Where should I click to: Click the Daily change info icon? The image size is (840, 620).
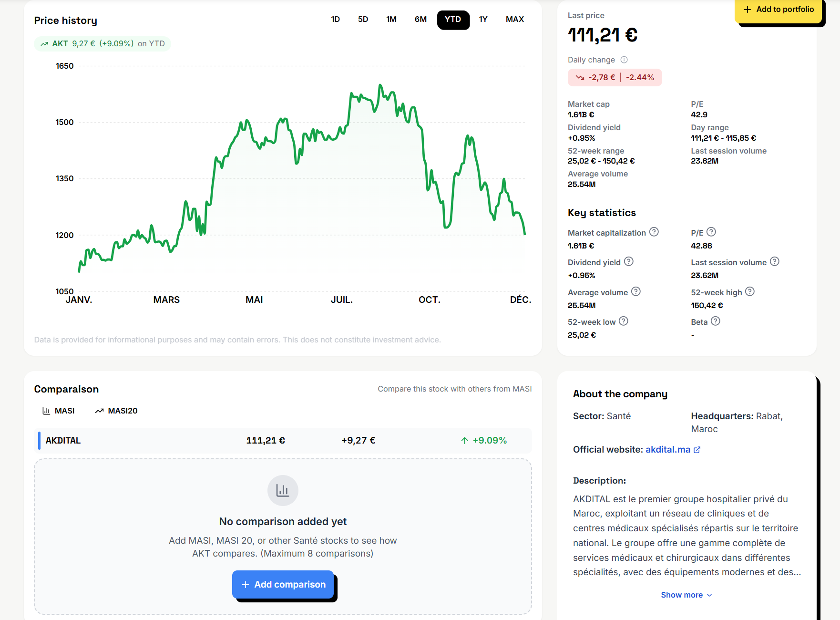click(624, 60)
